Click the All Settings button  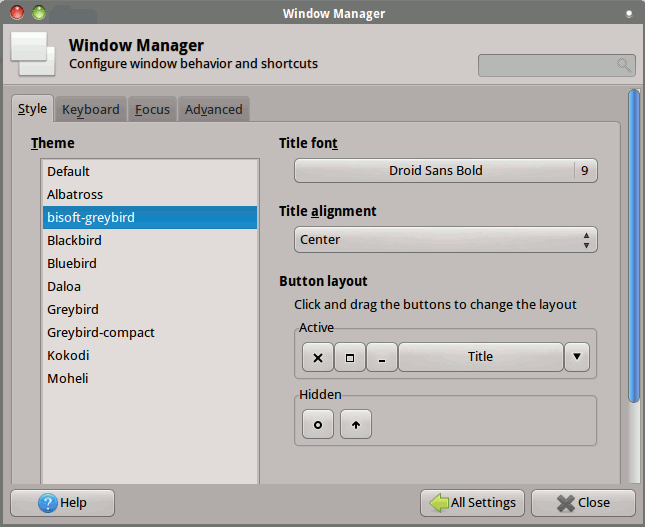[x=472, y=503]
